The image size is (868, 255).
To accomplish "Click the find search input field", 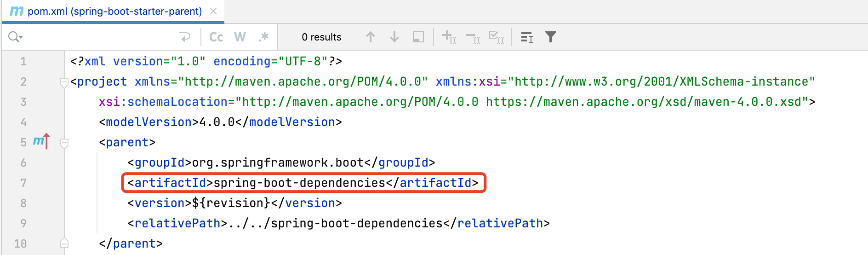I will coord(99,37).
